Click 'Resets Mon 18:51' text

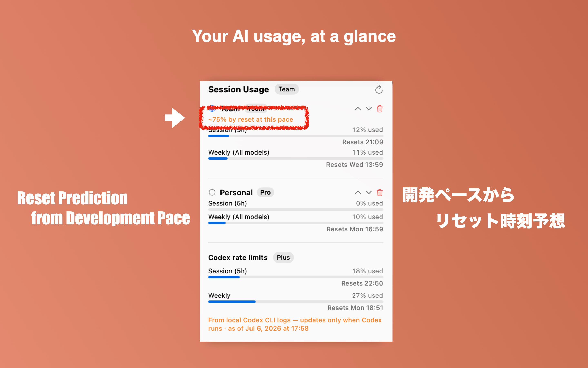(x=355, y=308)
